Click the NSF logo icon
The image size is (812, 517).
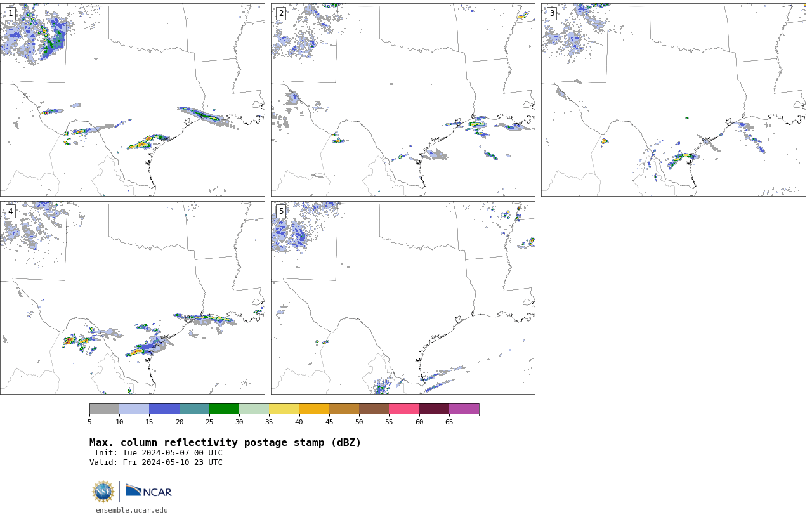103,492
